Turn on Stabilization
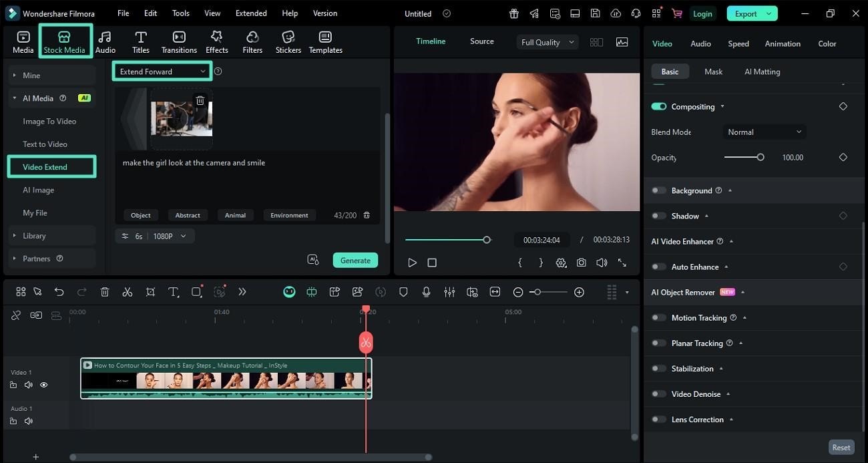868x463 pixels. tap(658, 368)
